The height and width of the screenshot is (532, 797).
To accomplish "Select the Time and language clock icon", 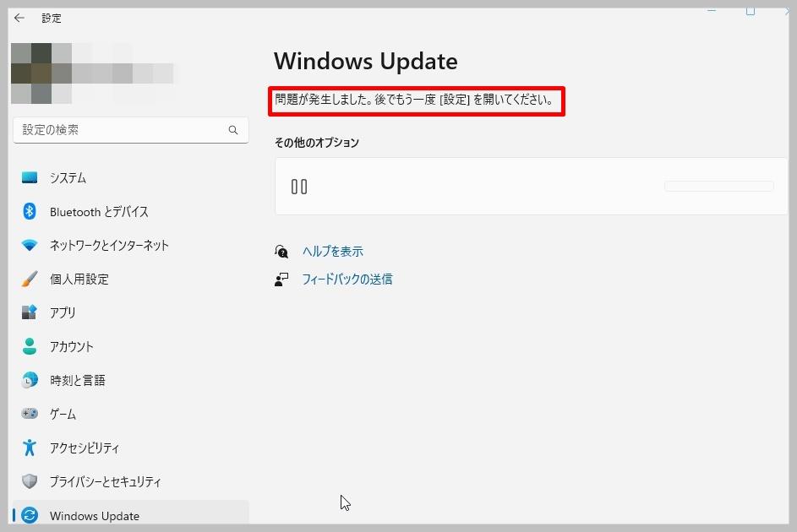I will (x=30, y=380).
